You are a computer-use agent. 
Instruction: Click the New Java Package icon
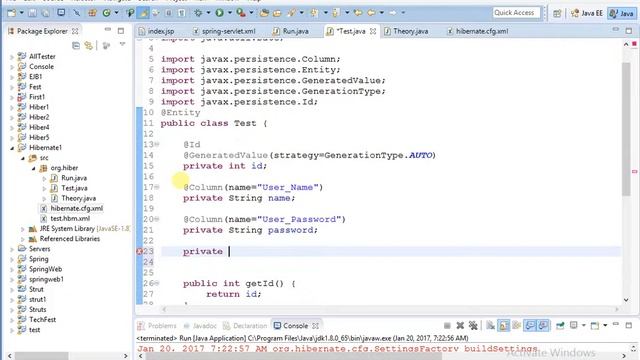(92, 13)
